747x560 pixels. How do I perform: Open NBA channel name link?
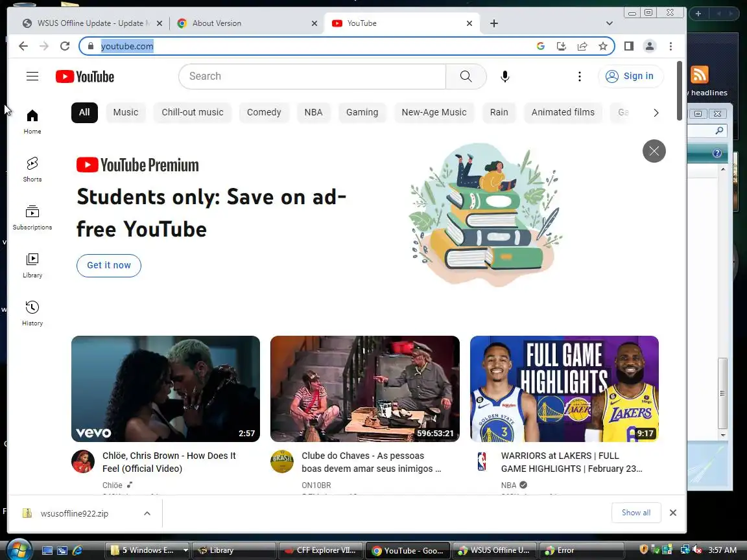509,485
